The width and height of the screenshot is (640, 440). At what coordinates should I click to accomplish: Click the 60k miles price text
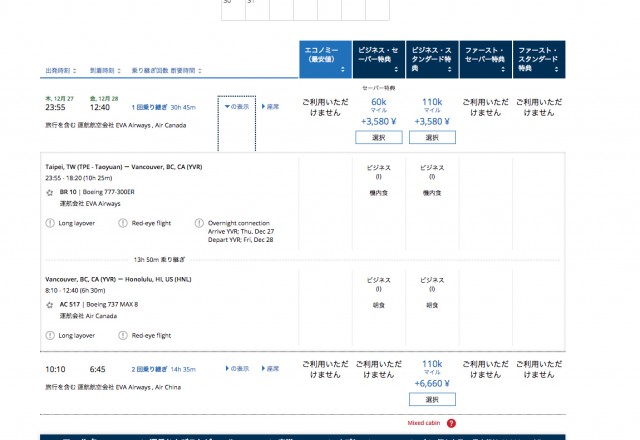(x=379, y=102)
